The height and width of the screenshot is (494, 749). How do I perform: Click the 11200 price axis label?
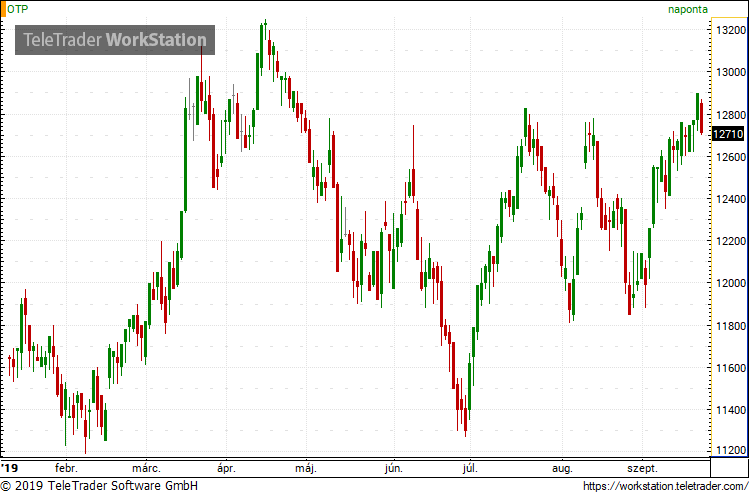point(731,451)
